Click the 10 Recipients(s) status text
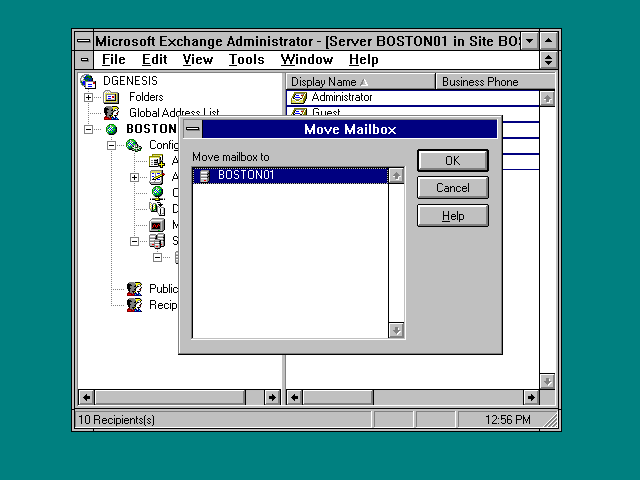 pyautogui.click(x=116, y=420)
